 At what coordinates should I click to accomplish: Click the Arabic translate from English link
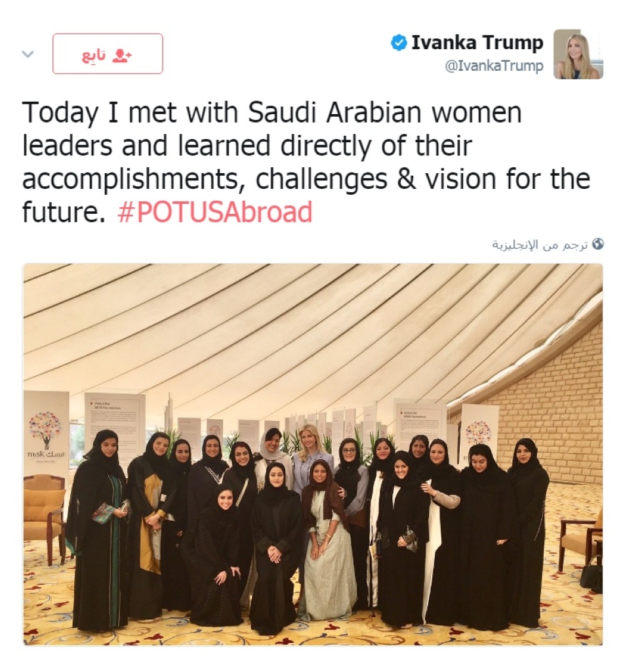(540, 245)
